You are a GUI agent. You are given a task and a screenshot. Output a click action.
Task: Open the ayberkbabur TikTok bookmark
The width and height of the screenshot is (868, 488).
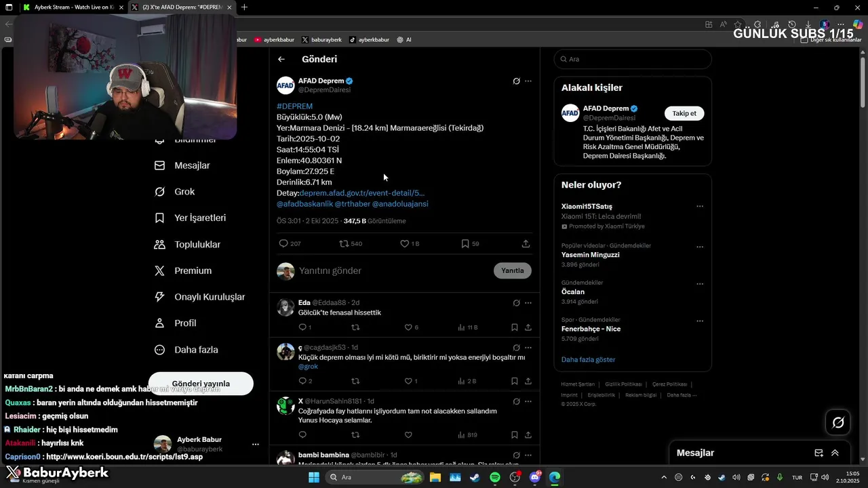coord(369,40)
